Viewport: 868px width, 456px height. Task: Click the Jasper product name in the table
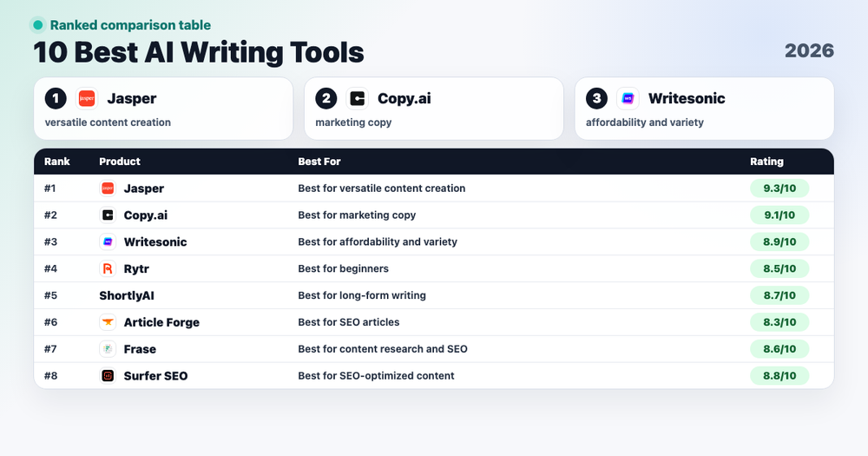(144, 188)
